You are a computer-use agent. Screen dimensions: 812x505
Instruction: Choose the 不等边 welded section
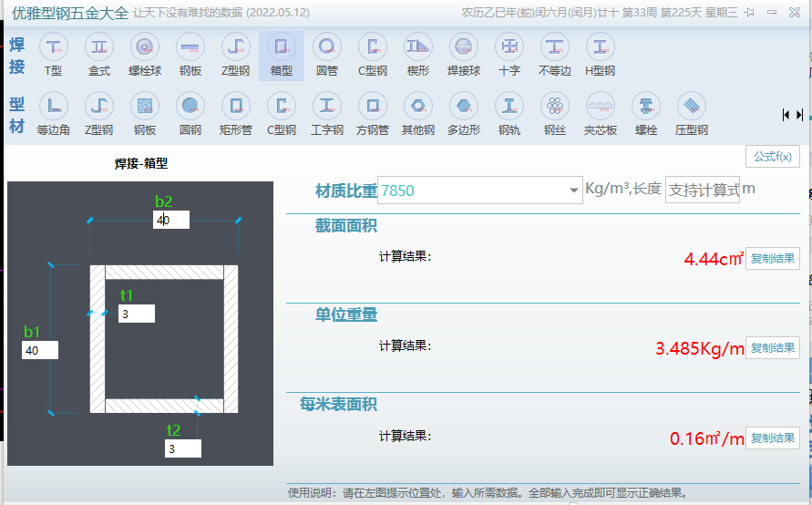tap(555, 55)
